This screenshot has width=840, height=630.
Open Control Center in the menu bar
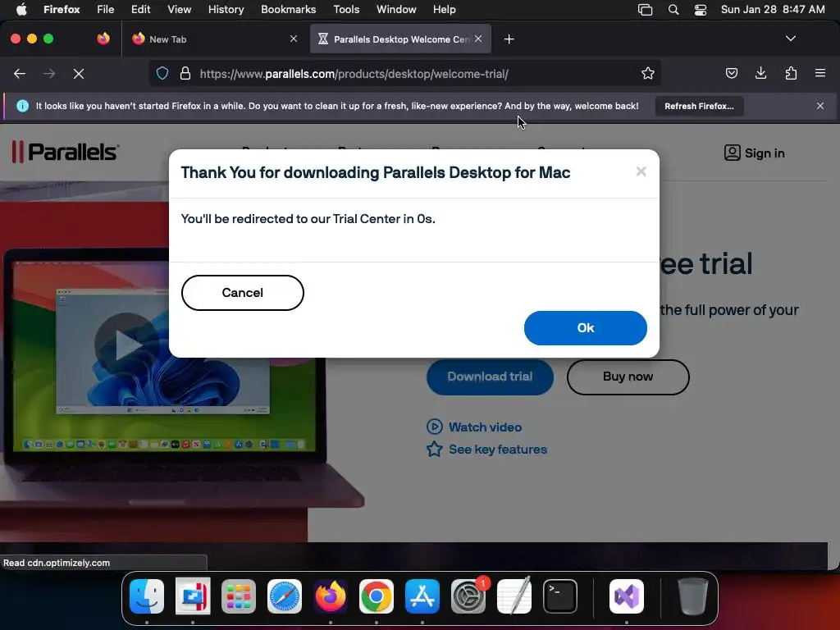coord(701,10)
